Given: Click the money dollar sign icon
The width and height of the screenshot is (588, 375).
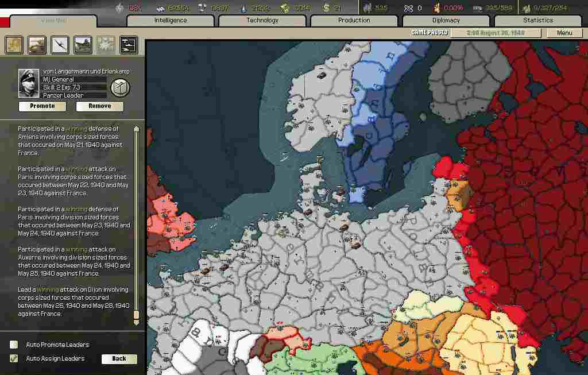Looking at the screenshot, I should pos(326,7).
